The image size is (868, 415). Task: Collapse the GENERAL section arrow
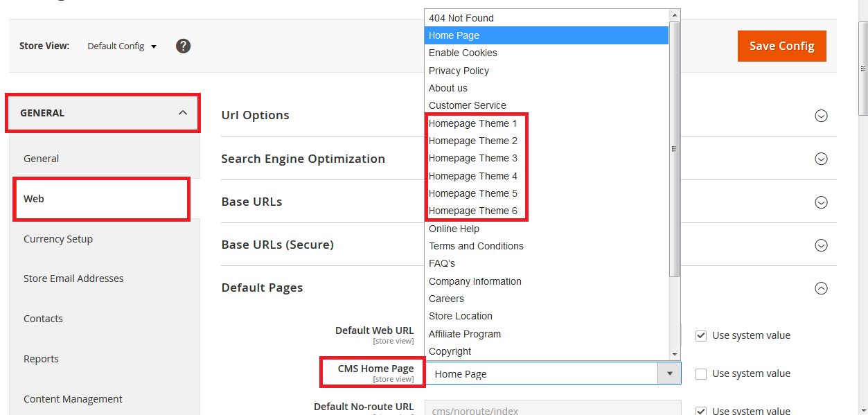tap(183, 111)
